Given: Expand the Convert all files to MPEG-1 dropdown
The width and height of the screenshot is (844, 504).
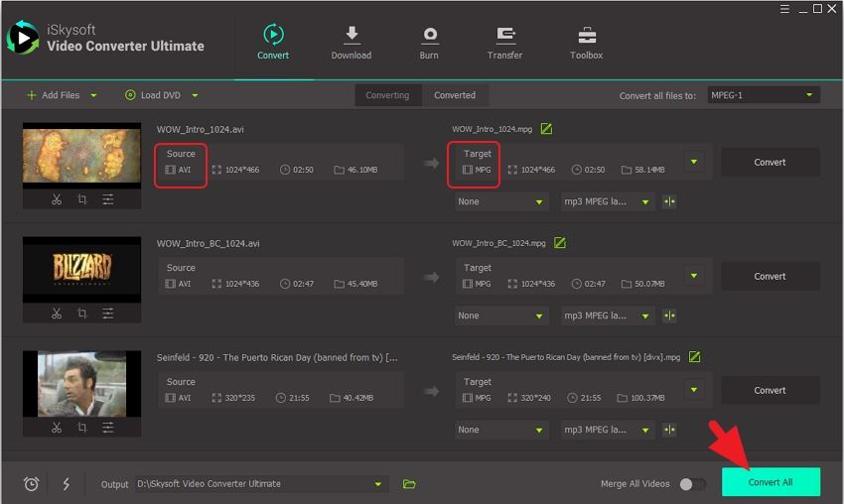Looking at the screenshot, I should point(764,95).
